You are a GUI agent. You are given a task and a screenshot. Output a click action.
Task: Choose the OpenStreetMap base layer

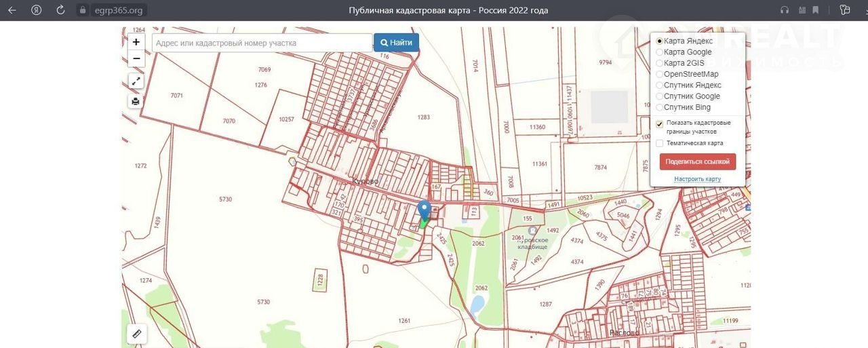pos(660,74)
